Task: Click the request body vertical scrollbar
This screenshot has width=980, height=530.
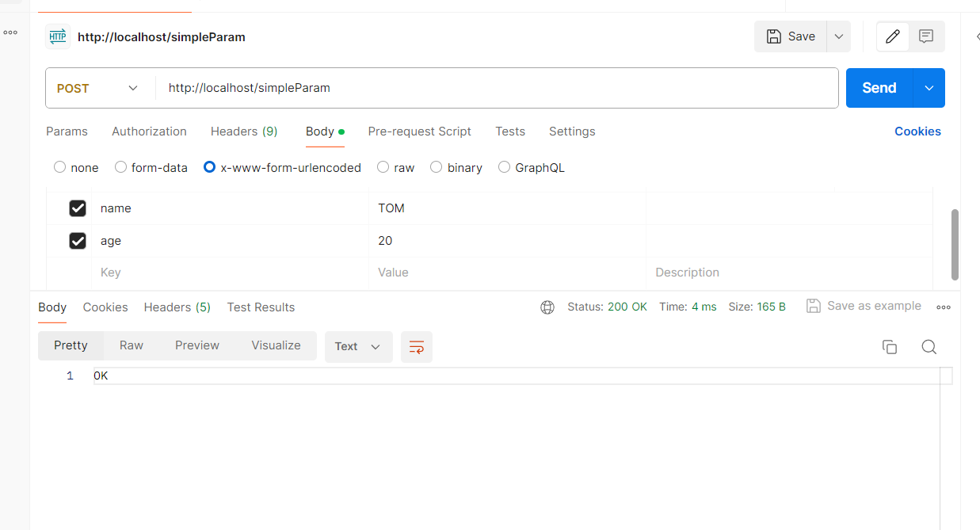Action: point(955,244)
